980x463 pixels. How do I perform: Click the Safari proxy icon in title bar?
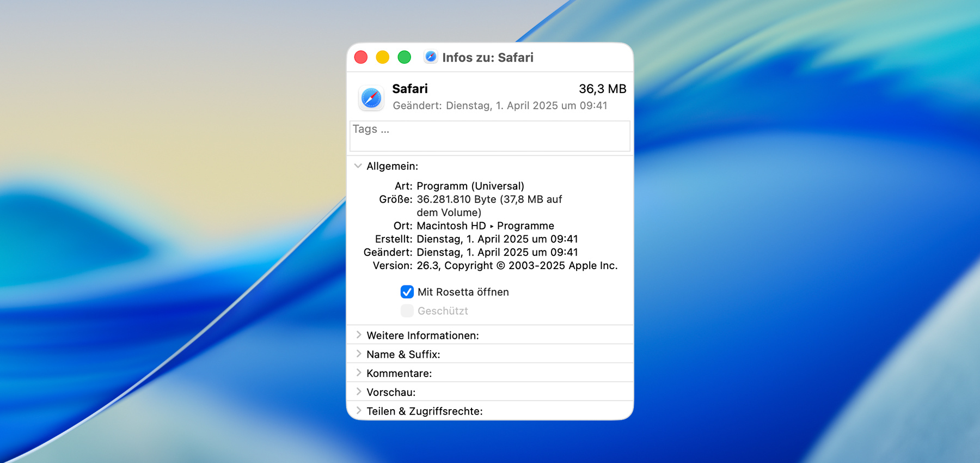tap(431, 57)
